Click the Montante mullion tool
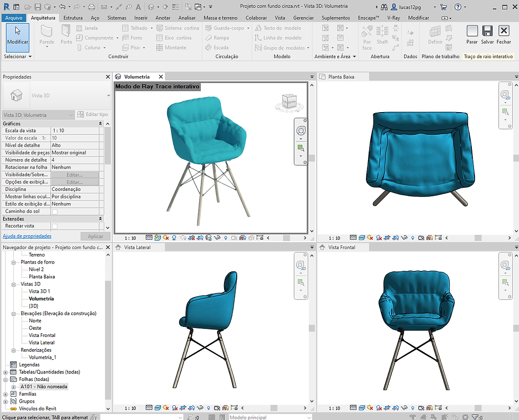Image resolution: width=519 pixels, height=420 pixels. 171,47
